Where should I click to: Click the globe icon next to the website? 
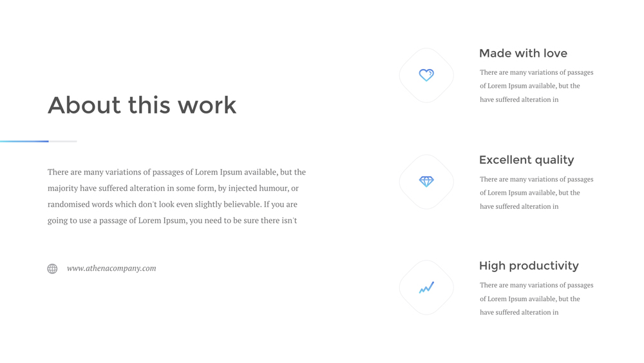pos(52,269)
